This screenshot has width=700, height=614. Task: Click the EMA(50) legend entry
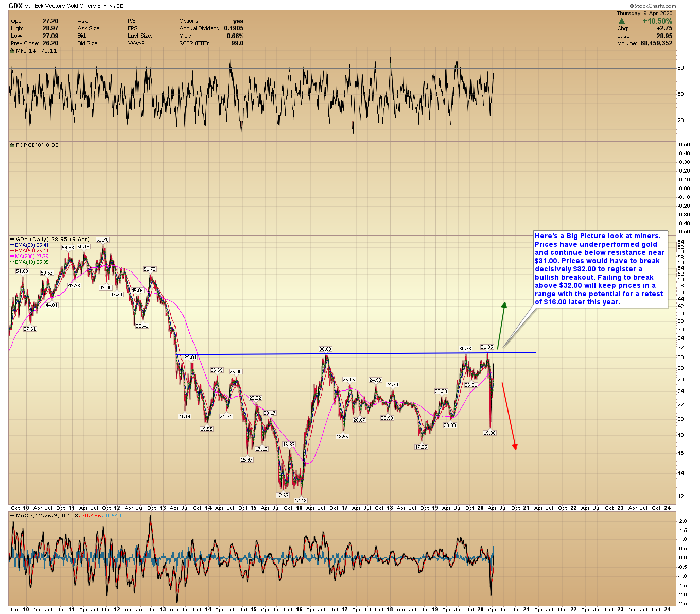29,251
